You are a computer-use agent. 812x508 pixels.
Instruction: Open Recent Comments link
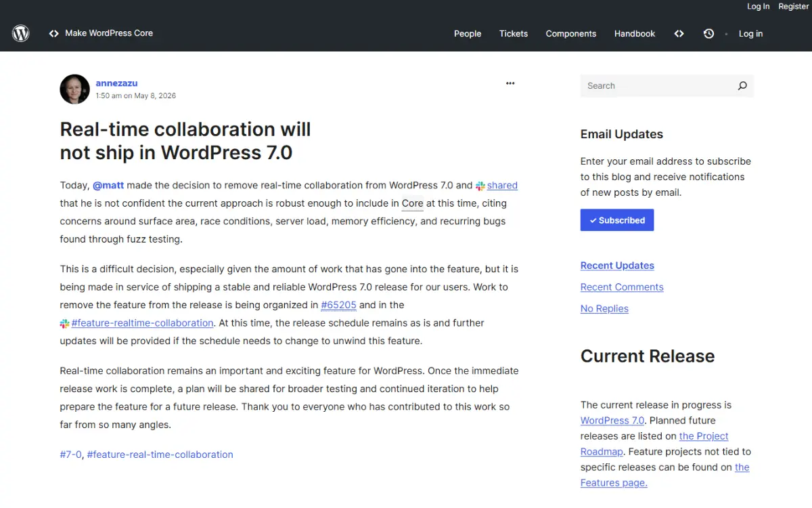click(622, 287)
